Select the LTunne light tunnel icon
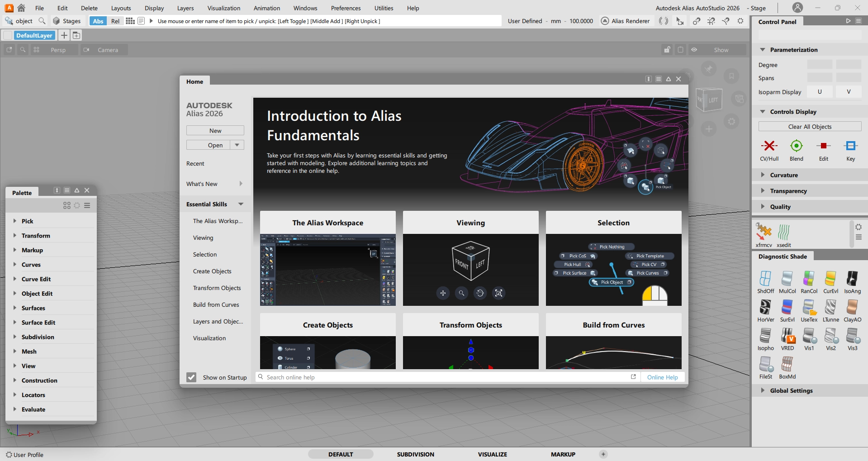This screenshot has width=868, height=461. coord(830,307)
